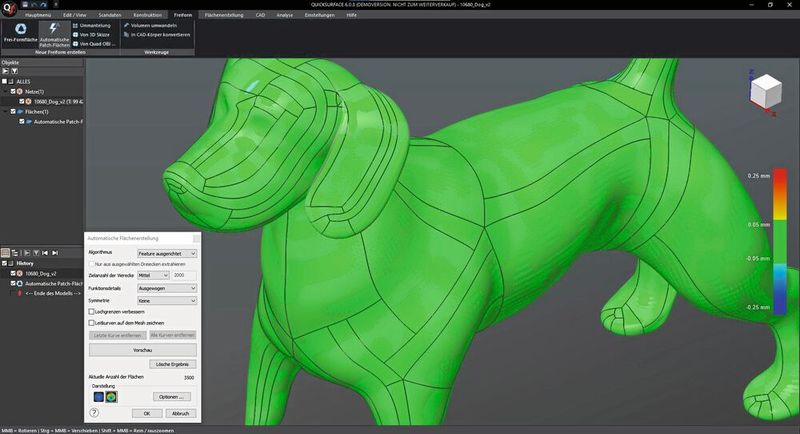This screenshot has width=800, height=434.
Task: Select the deviation color map display icon
Action: (x=112, y=397)
